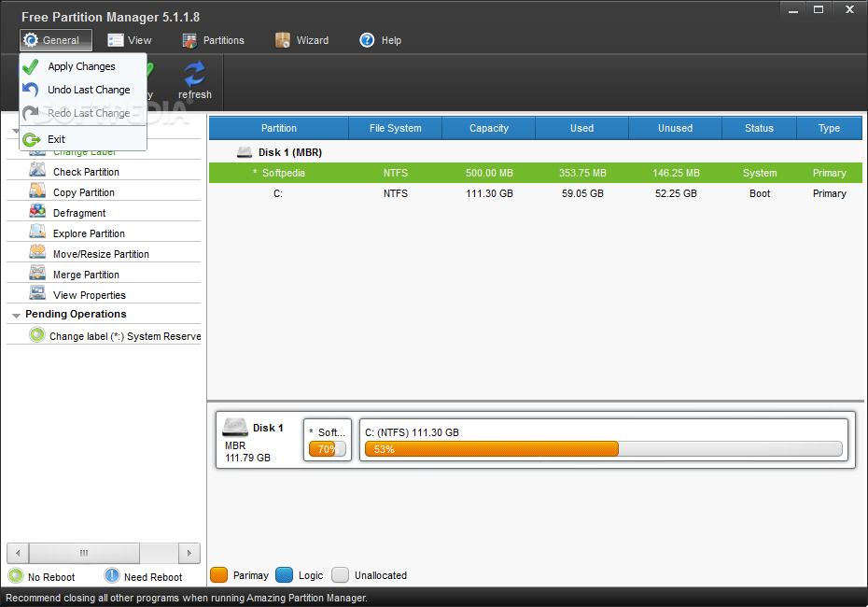Click the green Exit arrow icon
868x607 pixels.
pos(32,139)
